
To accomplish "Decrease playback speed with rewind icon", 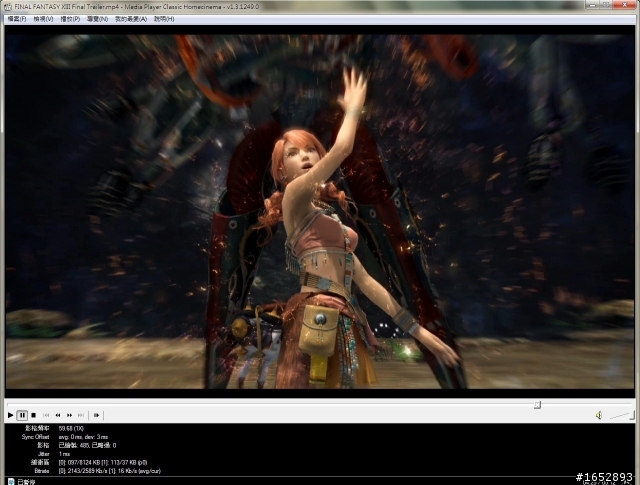I will tap(58, 415).
